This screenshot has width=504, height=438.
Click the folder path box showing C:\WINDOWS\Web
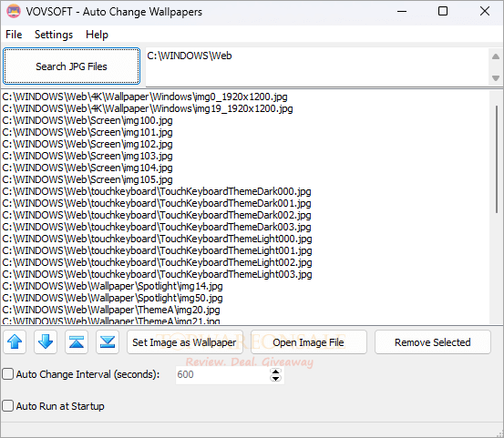click(x=317, y=66)
